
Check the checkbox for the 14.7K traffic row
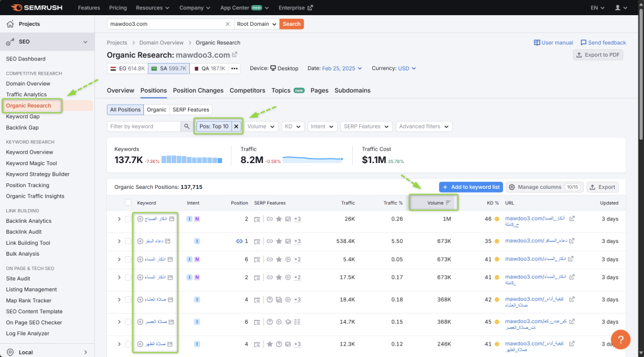128,322
